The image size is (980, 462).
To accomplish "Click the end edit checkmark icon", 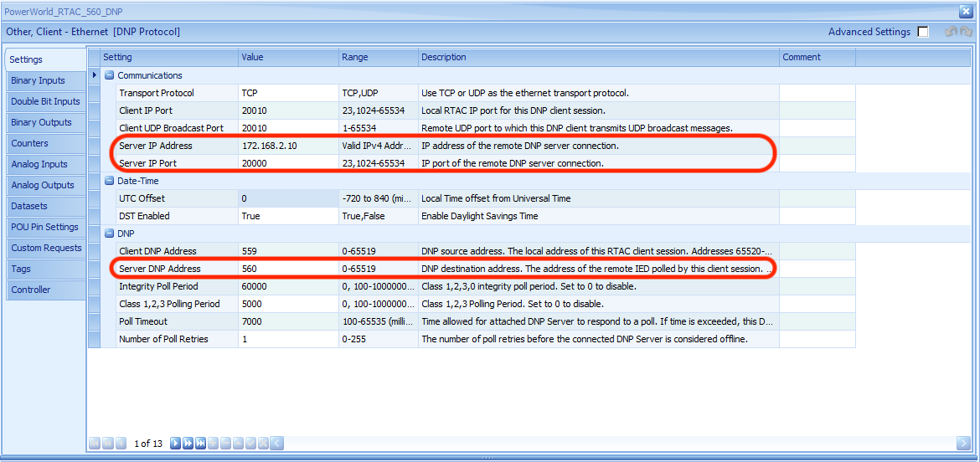I will tap(250, 444).
